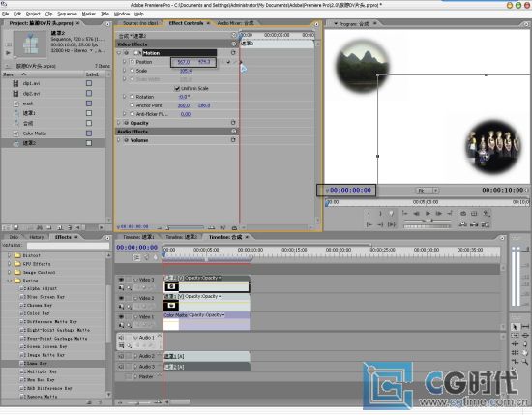Open the Output settings button
The width and height of the screenshot is (532, 415).
487,214
